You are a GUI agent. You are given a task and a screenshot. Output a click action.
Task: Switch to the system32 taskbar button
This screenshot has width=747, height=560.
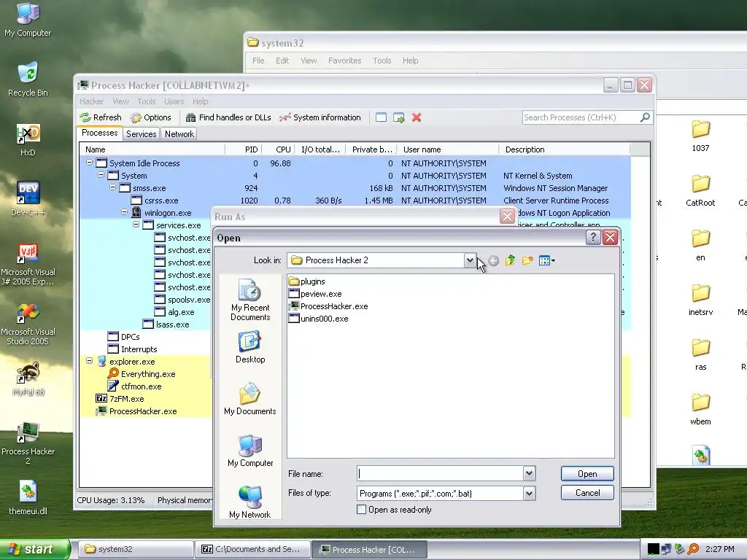pyautogui.click(x=135, y=549)
